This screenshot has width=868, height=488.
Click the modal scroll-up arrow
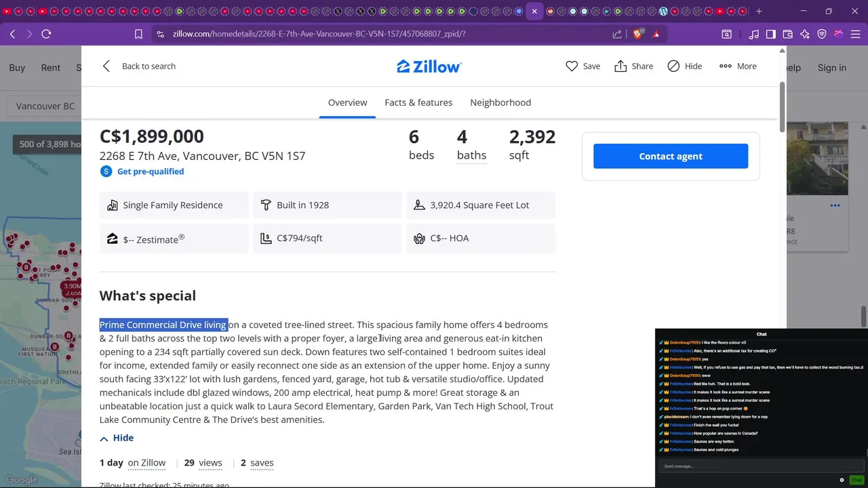click(782, 51)
